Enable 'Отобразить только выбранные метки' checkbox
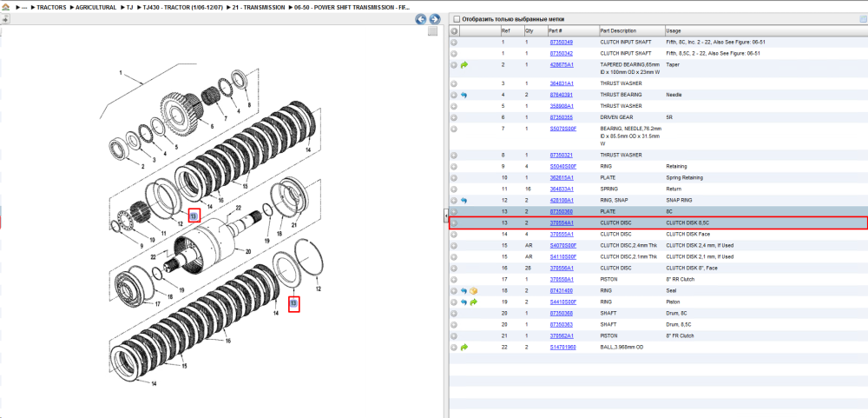Screen dimensions: 868x418 [x=457, y=19]
